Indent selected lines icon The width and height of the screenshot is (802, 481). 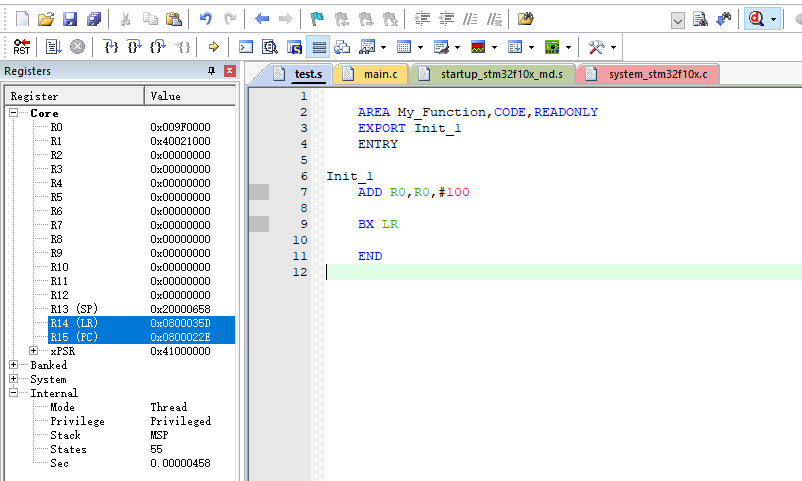point(422,19)
